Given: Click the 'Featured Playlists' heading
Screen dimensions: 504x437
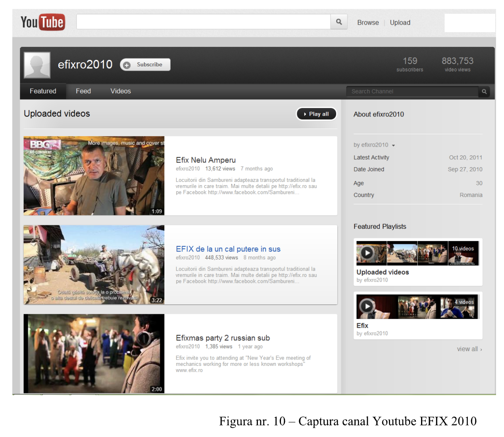Looking at the screenshot, I should pos(380,226).
